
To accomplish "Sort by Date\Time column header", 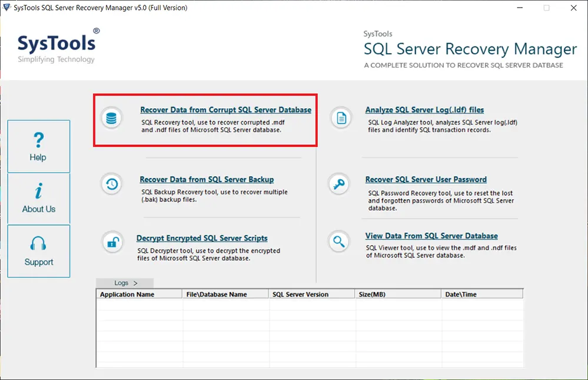I will pyautogui.click(x=482, y=295).
